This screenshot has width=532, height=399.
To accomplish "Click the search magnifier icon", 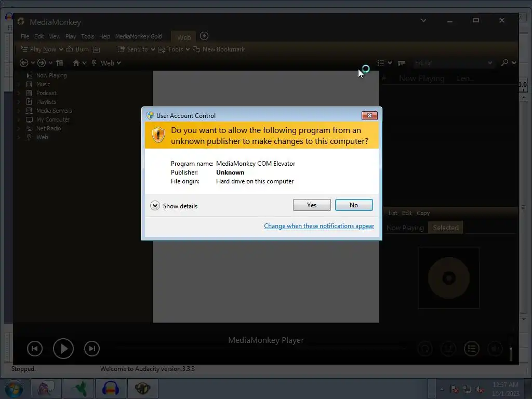I will pos(505,62).
